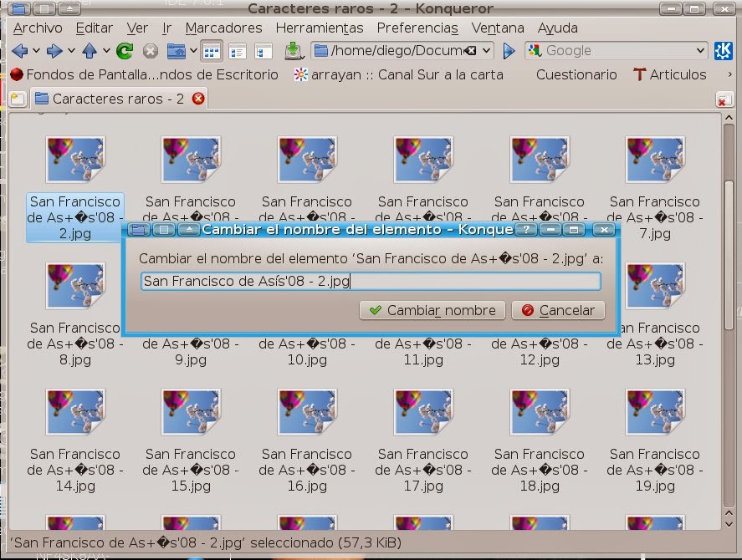
Task: Open the Editar menu
Action: tap(95, 28)
